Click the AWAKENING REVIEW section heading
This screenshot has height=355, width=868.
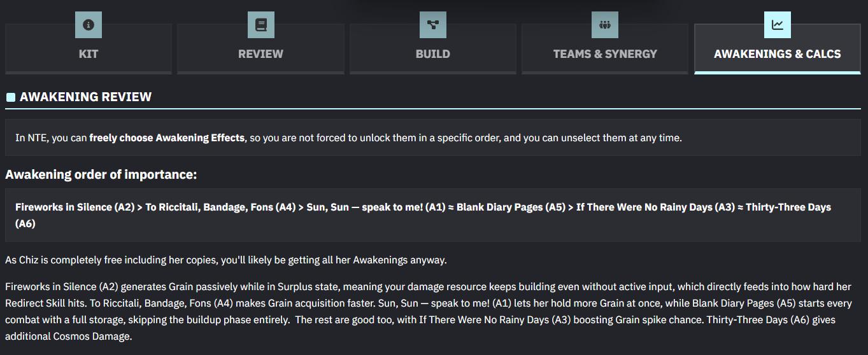pyautogui.click(x=86, y=97)
